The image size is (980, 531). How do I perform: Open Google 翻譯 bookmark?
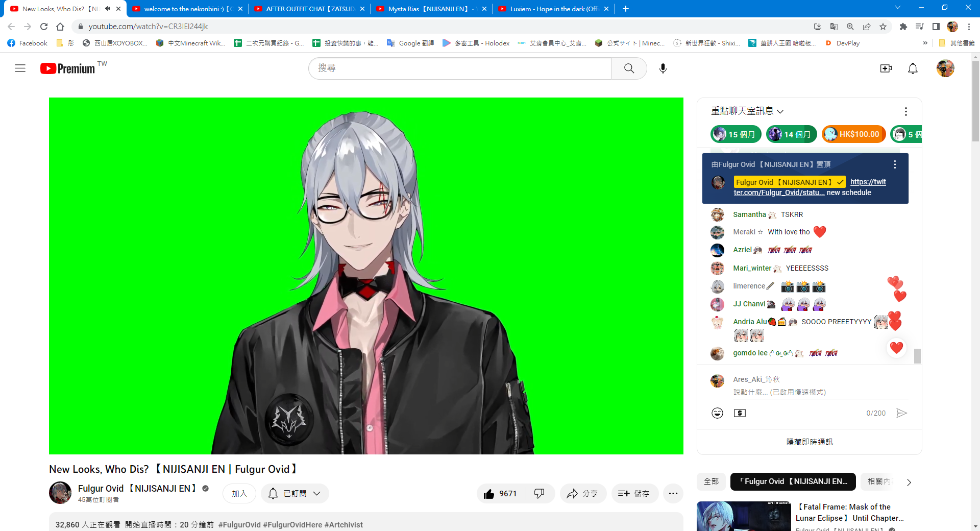pyautogui.click(x=410, y=43)
